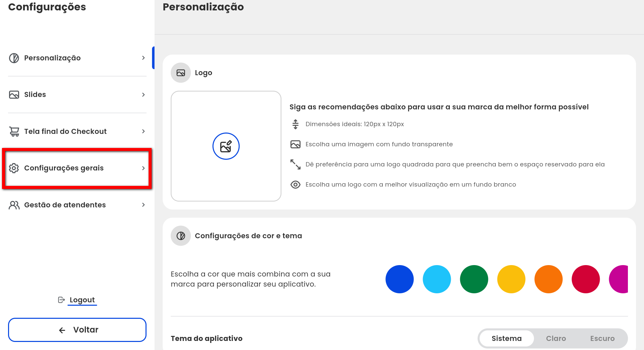Screen dimensions: 644x350
Task: Click the people icon for Gestão de atendentes
Action: click(14, 205)
